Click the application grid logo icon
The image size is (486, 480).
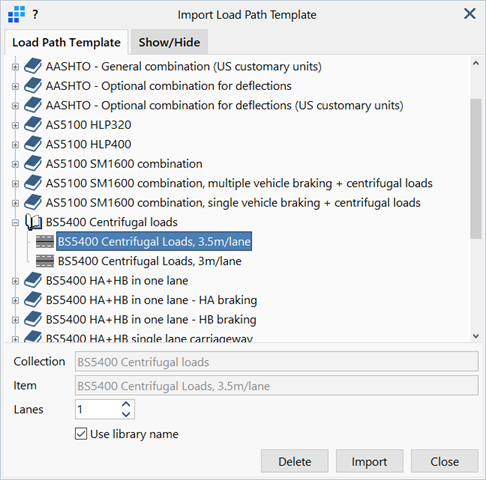coord(16,14)
